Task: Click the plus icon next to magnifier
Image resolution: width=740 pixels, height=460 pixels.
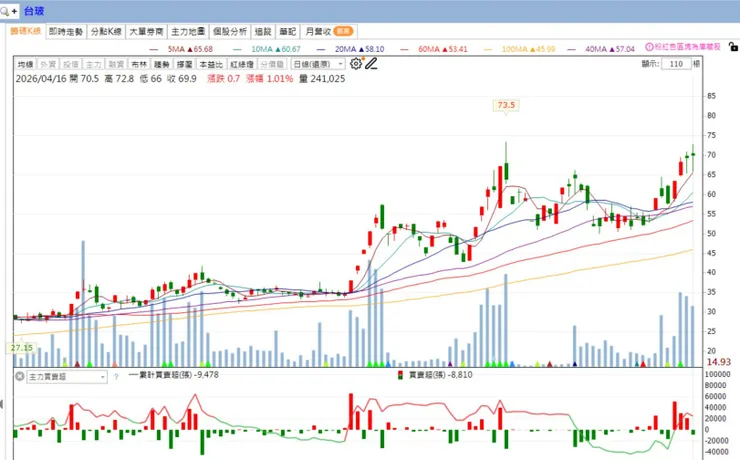Action: (15, 11)
